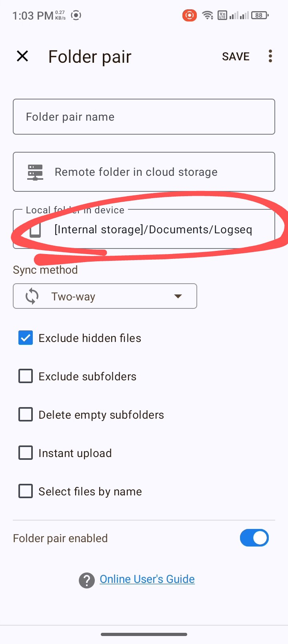The height and width of the screenshot is (644, 288).
Task: Tap the two-way sync arrows icon
Action: [32, 296]
